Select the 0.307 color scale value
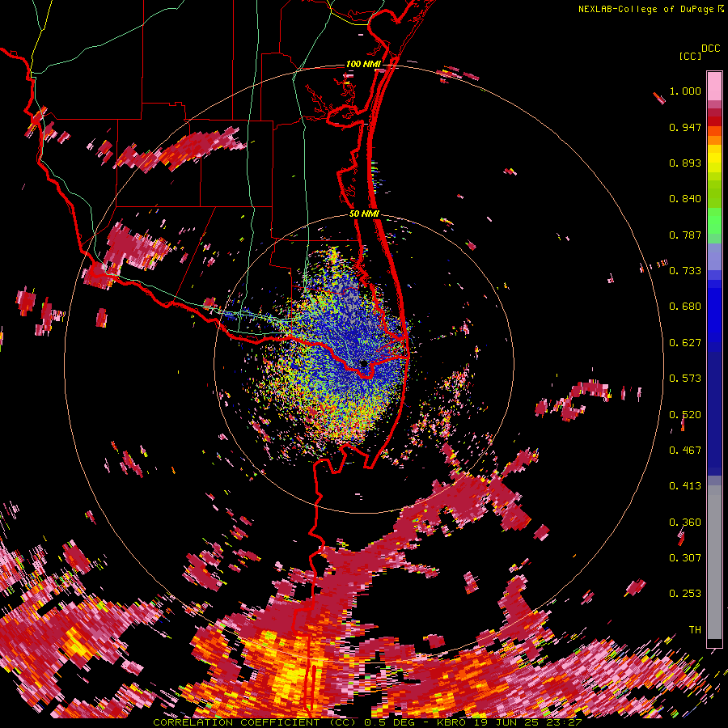The image size is (728, 728). coord(685,558)
